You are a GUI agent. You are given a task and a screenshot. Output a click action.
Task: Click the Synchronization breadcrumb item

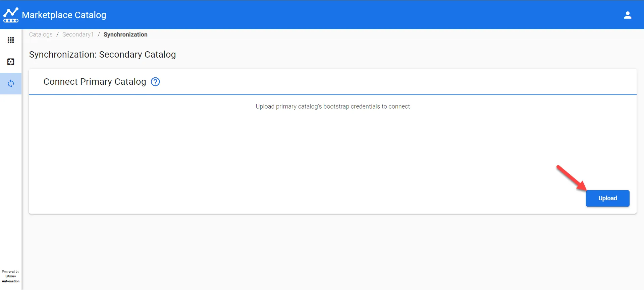[x=125, y=34]
